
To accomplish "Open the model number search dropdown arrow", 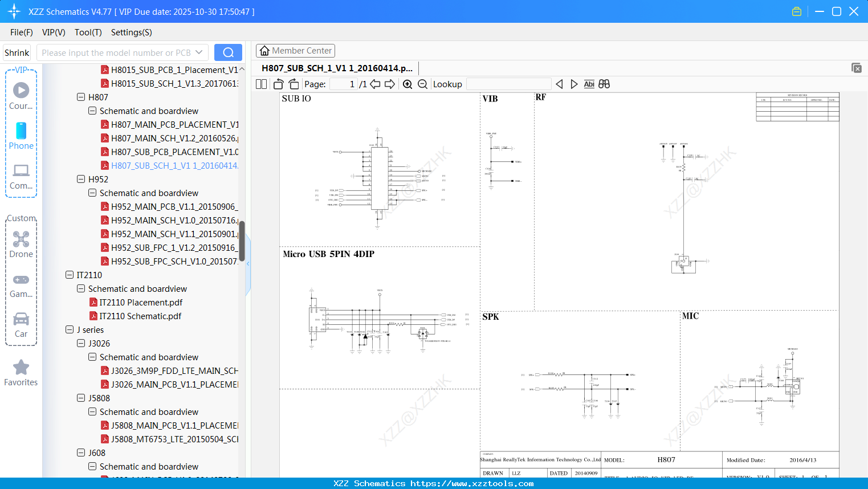I will coord(199,52).
